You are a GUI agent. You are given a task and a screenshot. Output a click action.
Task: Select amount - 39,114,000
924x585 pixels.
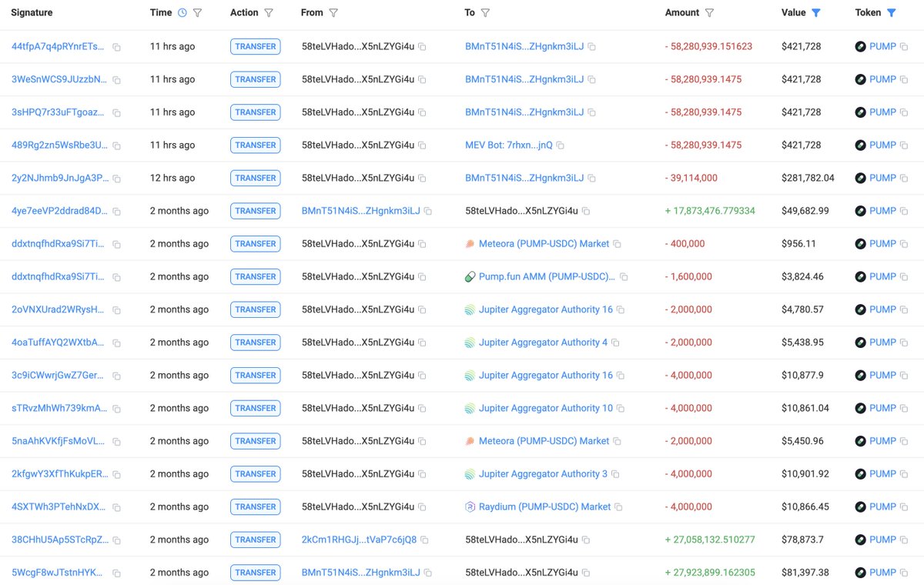tap(691, 178)
